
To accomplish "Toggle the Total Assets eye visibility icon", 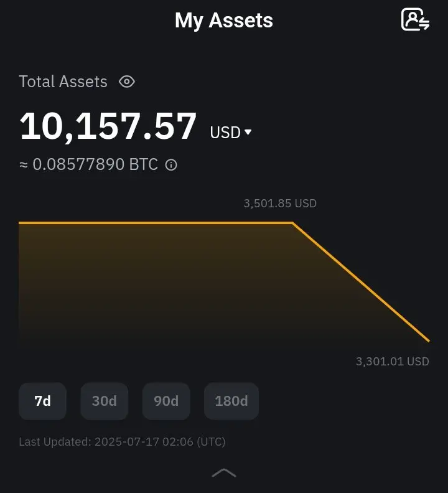I will point(127,82).
